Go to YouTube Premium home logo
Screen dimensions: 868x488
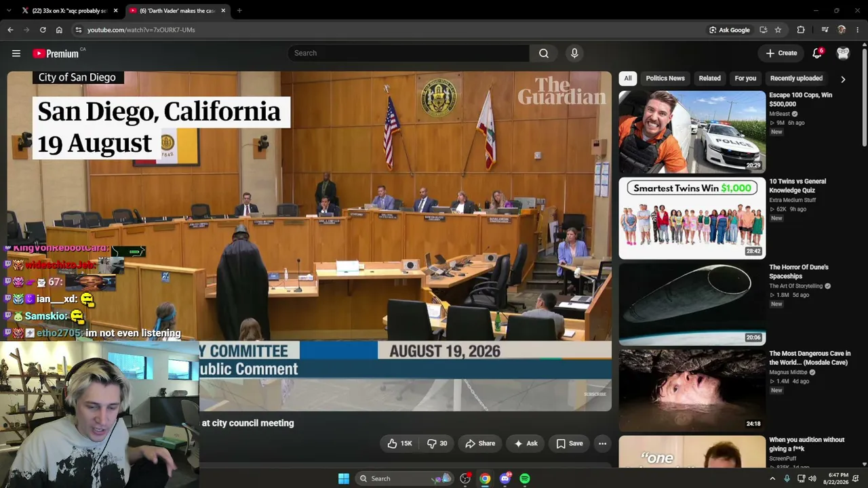pos(56,54)
